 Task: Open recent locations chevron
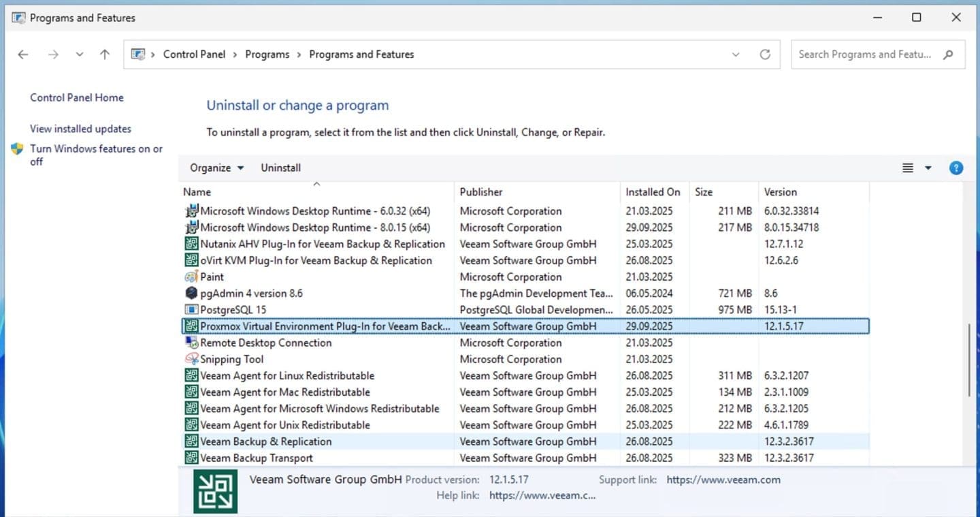pos(80,54)
